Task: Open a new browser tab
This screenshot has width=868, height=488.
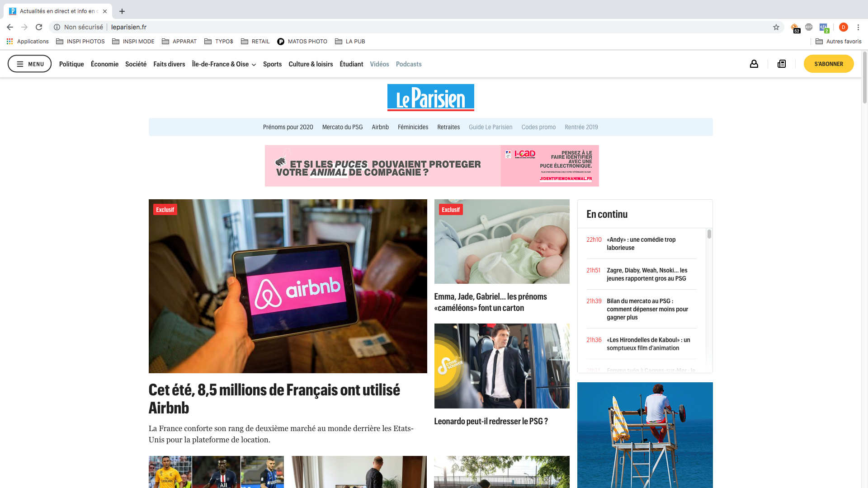Action: [x=122, y=11]
